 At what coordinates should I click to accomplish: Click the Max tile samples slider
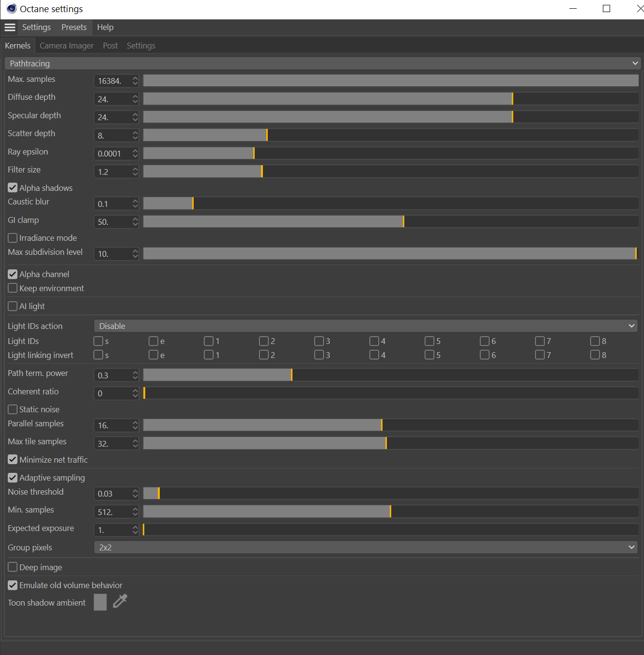[x=391, y=443]
